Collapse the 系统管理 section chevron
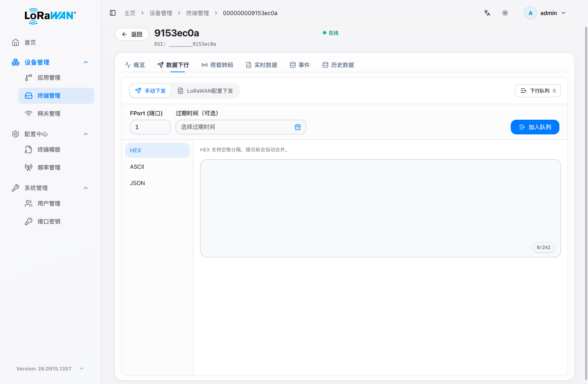Viewport: 588px width, 384px height. [86, 188]
